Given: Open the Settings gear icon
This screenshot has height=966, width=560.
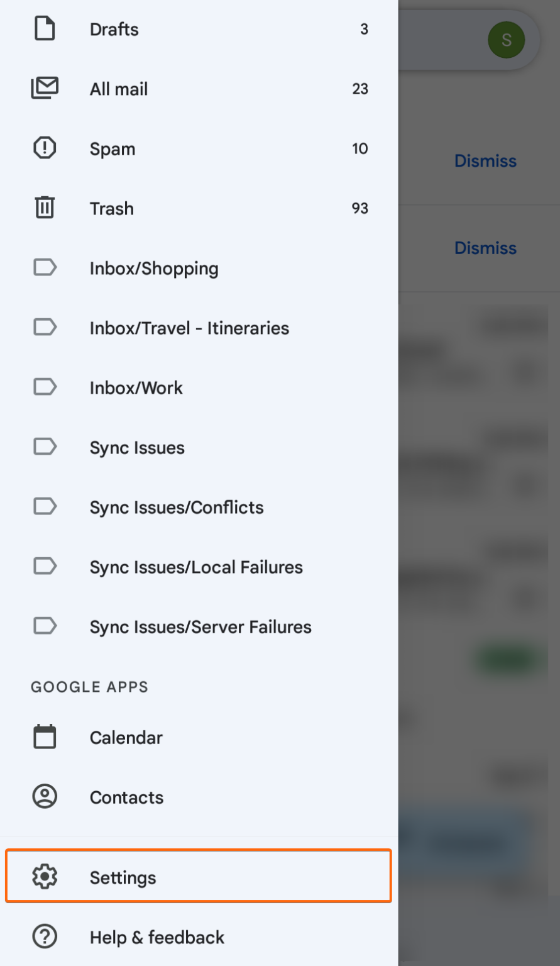Looking at the screenshot, I should click(44, 876).
